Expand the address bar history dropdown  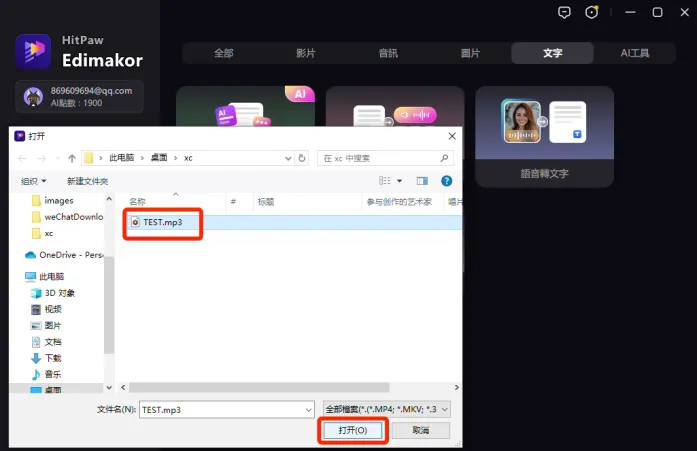click(288, 158)
